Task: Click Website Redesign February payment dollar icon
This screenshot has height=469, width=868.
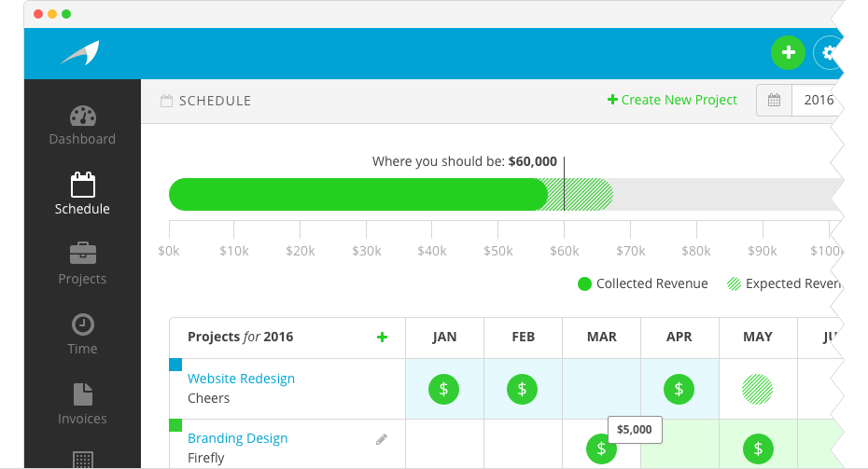Action: [522, 390]
